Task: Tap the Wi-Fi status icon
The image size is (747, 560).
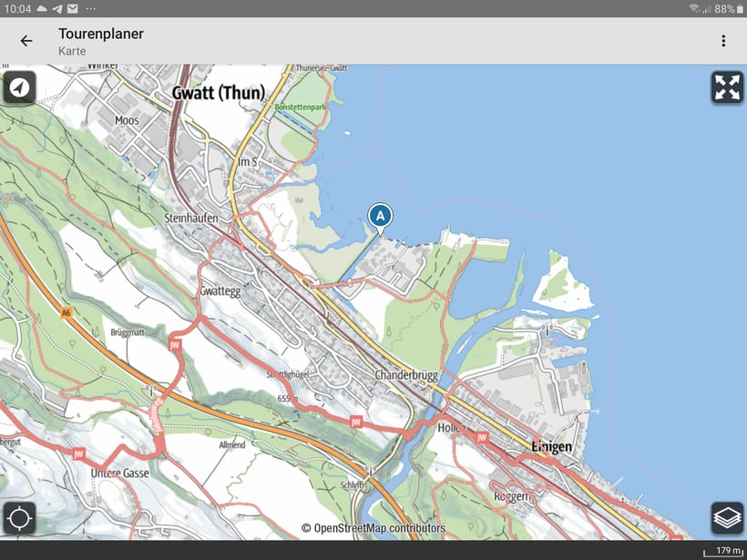Action: (694, 8)
